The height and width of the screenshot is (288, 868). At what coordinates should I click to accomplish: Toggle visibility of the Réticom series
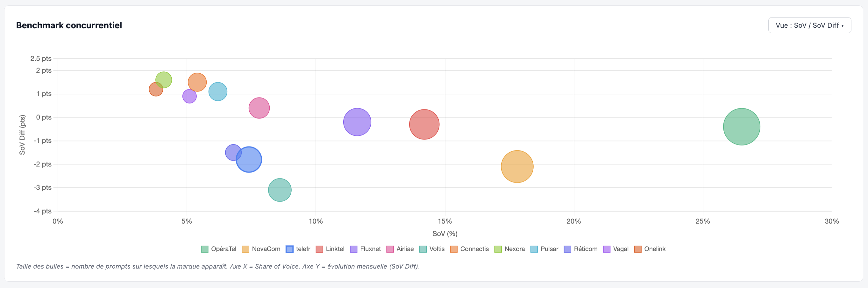coord(567,249)
